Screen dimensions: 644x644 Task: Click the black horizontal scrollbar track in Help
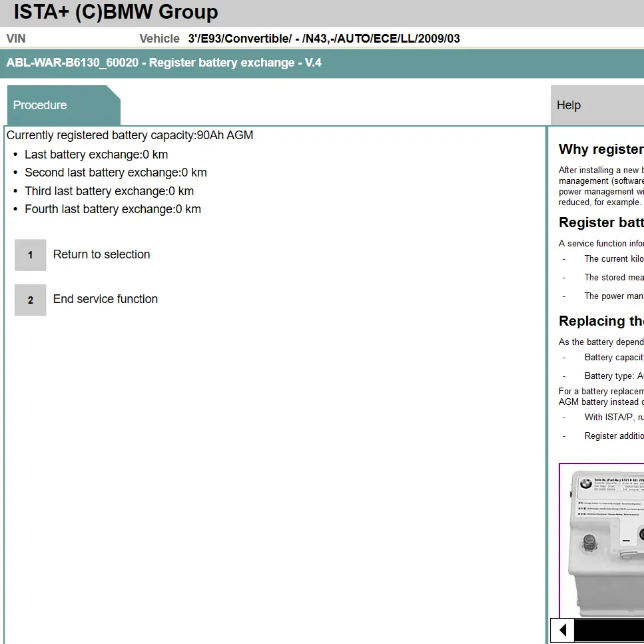(609, 630)
